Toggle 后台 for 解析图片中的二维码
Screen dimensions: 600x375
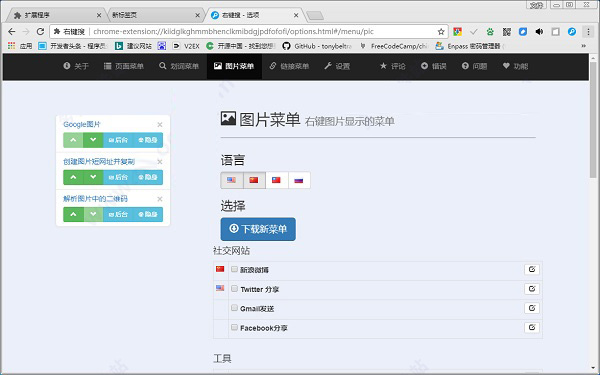coord(118,214)
